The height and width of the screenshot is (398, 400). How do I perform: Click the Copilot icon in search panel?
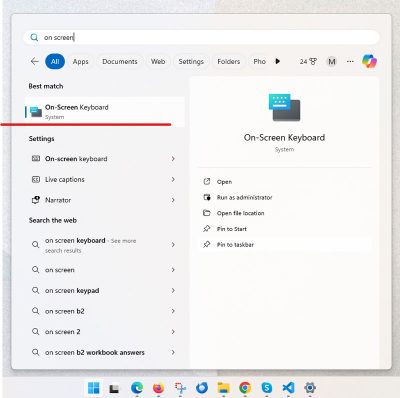[369, 61]
